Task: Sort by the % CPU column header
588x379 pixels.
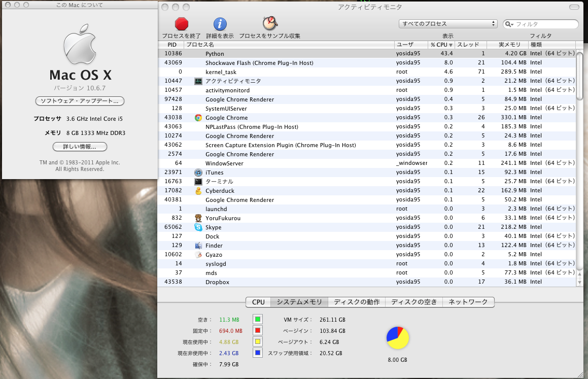Action: point(441,45)
